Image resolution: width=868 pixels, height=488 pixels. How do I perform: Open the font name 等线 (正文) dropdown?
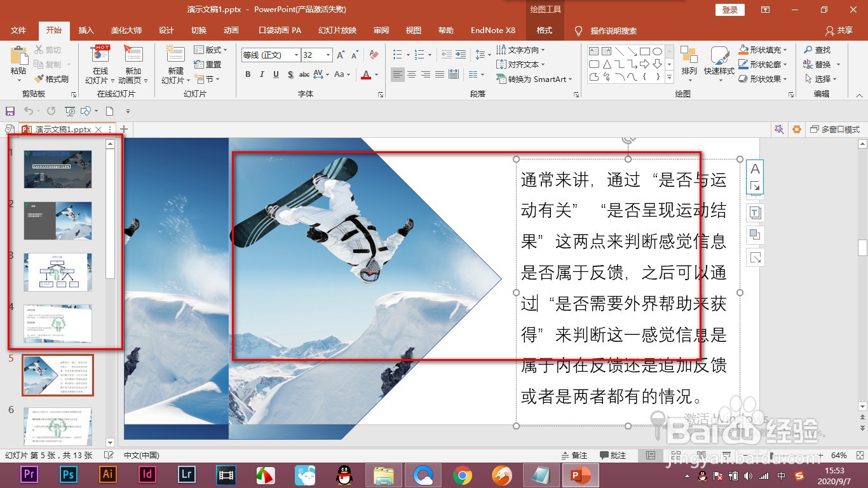point(296,55)
